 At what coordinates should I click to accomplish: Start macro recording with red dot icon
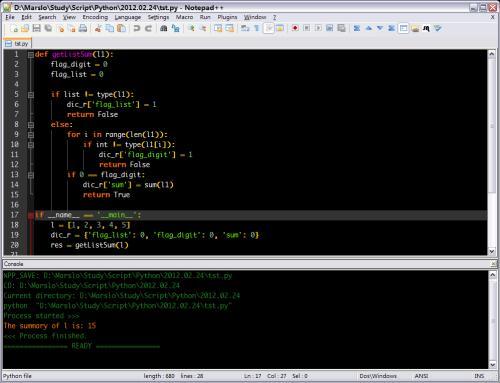[x=295, y=28]
